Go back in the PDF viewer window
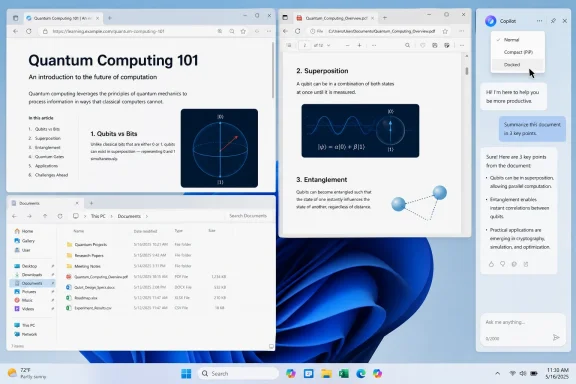Image resolution: width=576 pixels, height=384 pixels. (285, 31)
